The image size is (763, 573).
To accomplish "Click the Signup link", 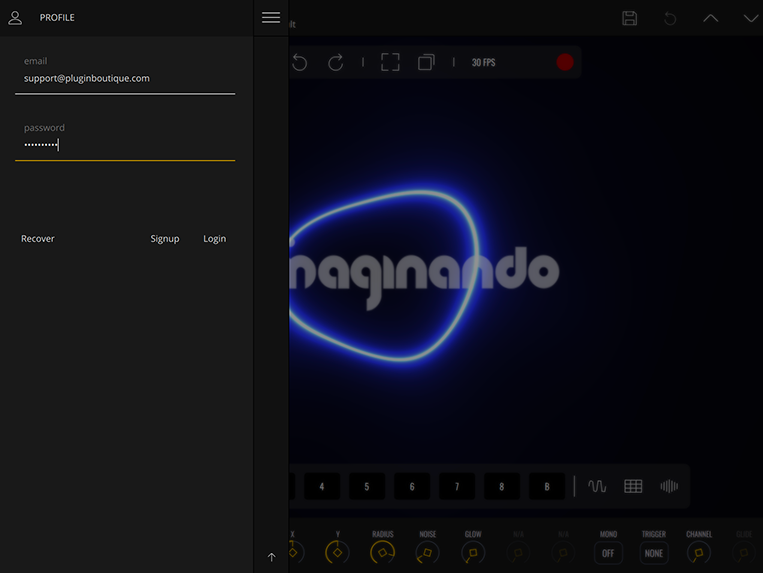I will click(x=165, y=239).
